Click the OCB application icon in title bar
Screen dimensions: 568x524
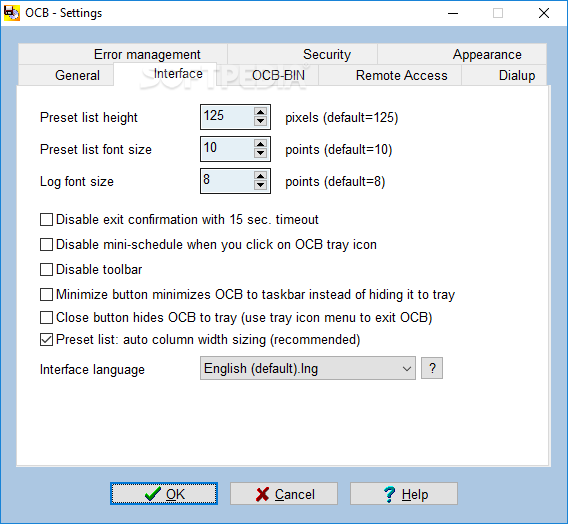pos(12,13)
